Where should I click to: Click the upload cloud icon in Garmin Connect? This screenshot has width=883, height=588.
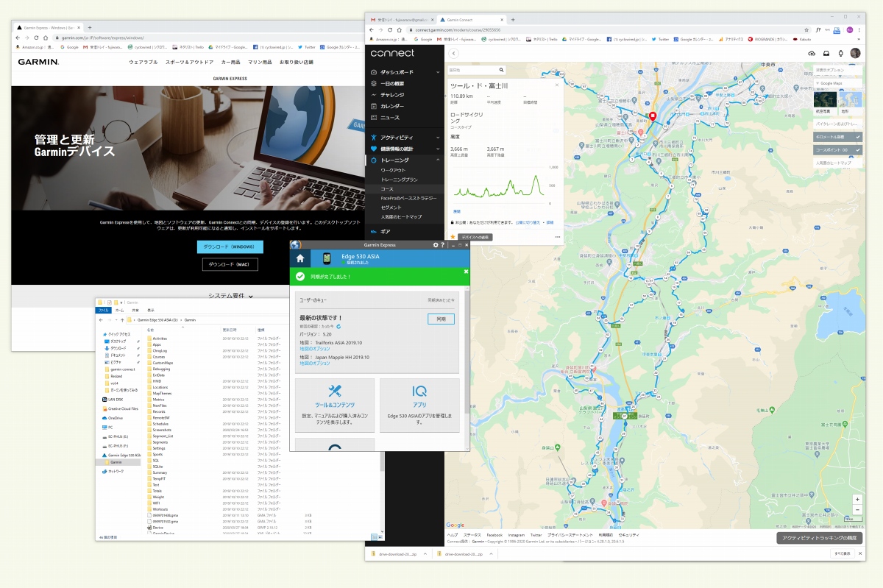pyautogui.click(x=812, y=53)
